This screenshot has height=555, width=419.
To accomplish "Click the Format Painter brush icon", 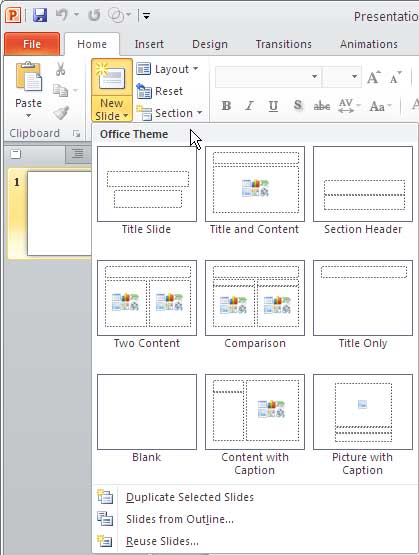I will (x=61, y=113).
